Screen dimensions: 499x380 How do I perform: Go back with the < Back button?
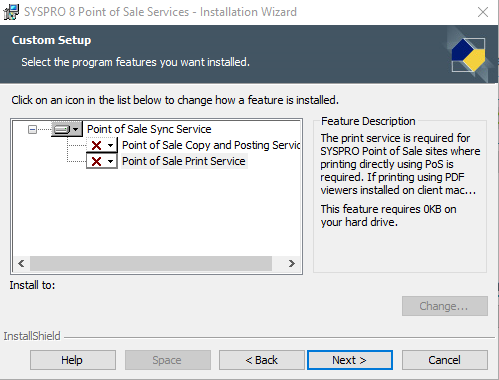(262, 360)
